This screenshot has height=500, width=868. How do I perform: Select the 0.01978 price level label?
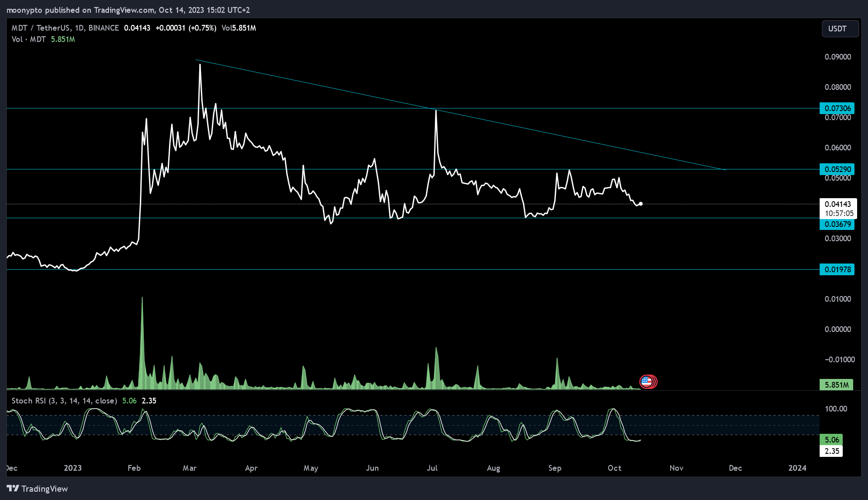(837, 269)
